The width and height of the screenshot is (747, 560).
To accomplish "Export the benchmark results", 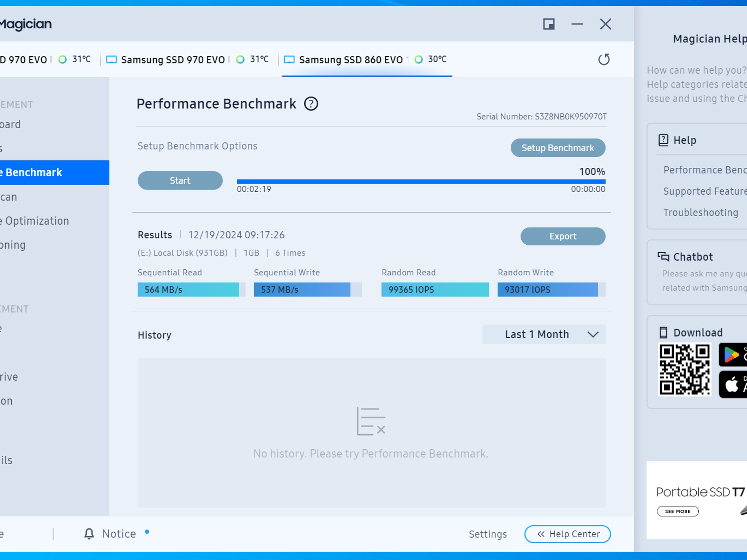I will [x=563, y=236].
